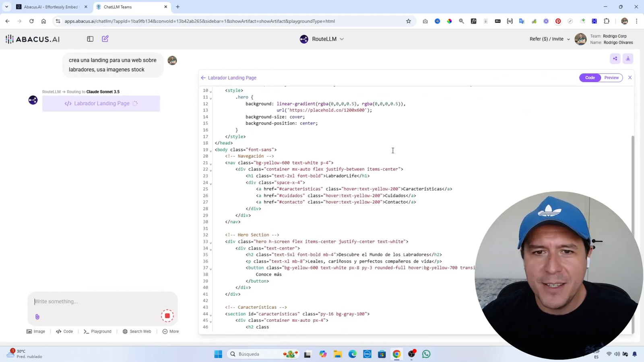Download the artifact using the download icon
The width and height of the screenshot is (644, 362).
[x=627, y=59]
